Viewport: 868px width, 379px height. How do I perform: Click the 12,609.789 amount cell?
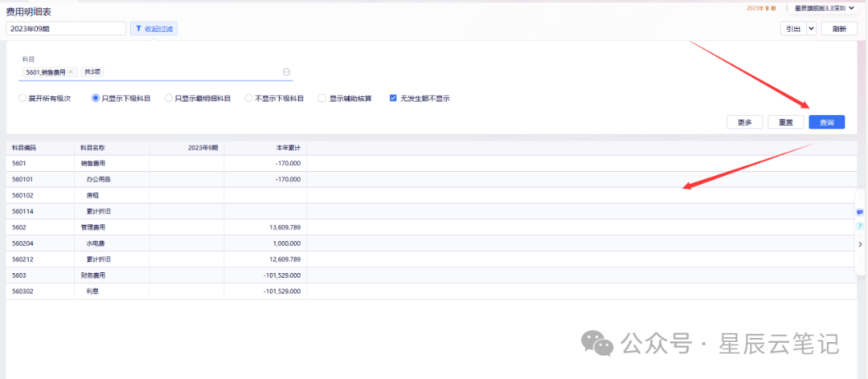click(x=265, y=259)
